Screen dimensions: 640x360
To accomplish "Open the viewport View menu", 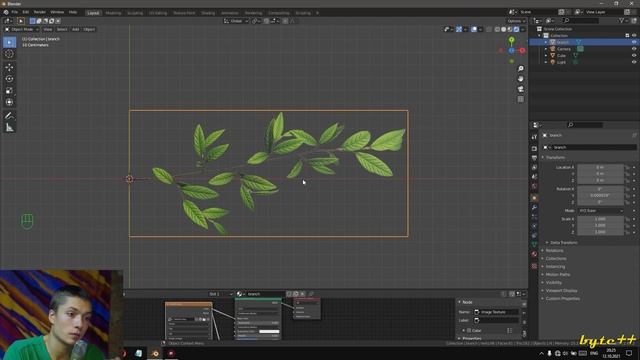I will [48, 29].
